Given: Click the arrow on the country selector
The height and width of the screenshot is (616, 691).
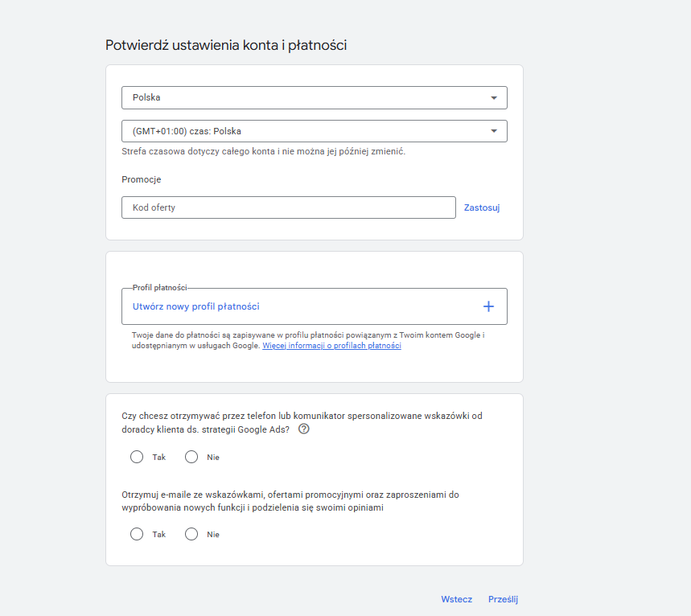Looking at the screenshot, I should 493,98.
